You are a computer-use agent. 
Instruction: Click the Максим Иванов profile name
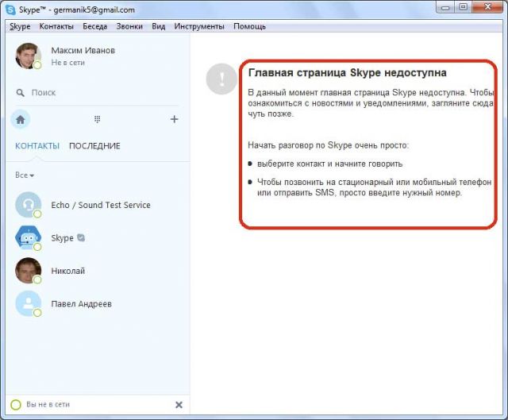[83, 51]
